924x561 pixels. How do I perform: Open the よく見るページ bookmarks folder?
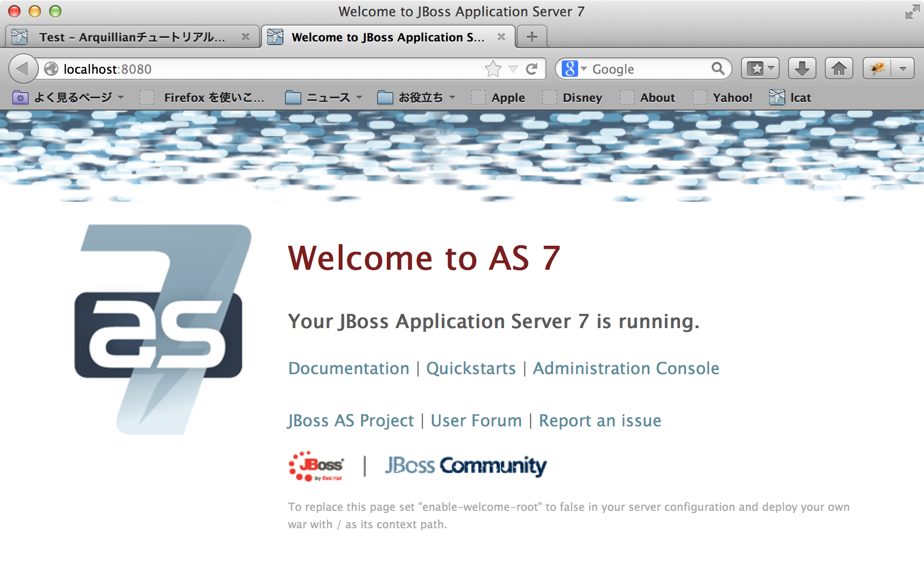pos(68,97)
